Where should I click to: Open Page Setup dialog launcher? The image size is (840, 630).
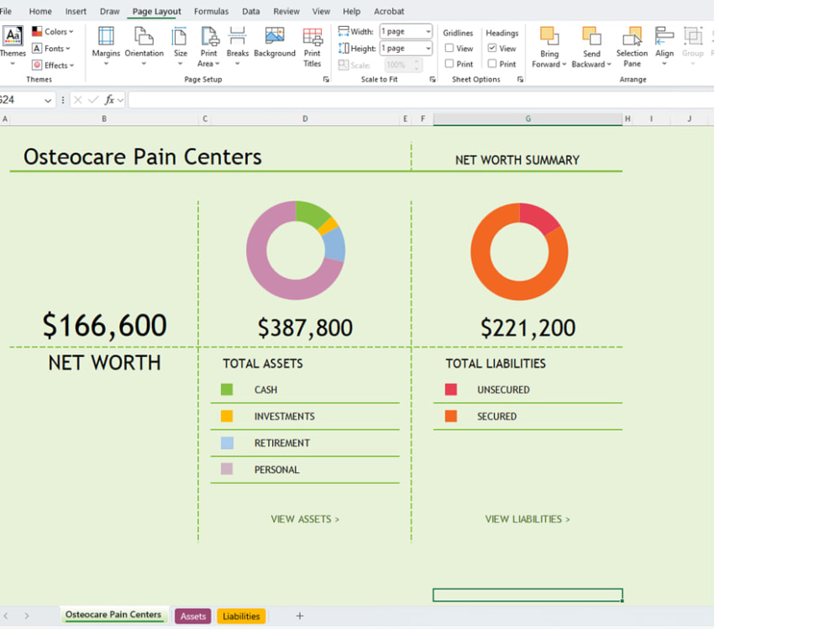pyautogui.click(x=326, y=79)
